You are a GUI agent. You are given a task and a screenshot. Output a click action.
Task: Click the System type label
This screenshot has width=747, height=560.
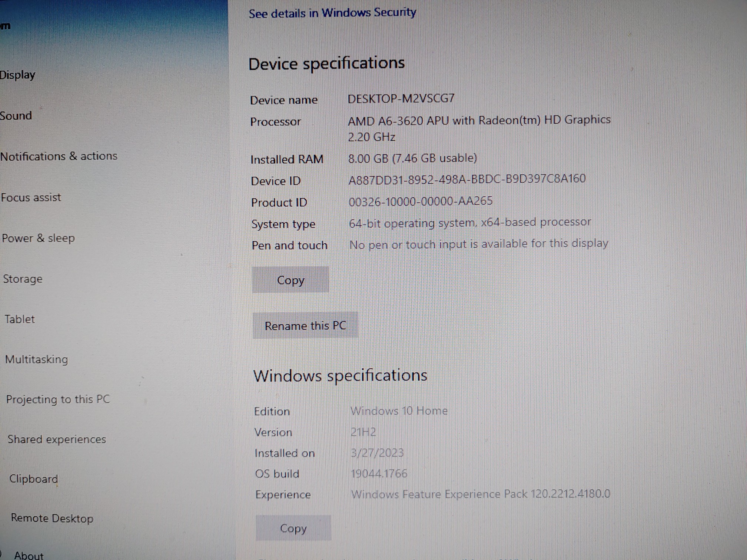[x=283, y=224]
